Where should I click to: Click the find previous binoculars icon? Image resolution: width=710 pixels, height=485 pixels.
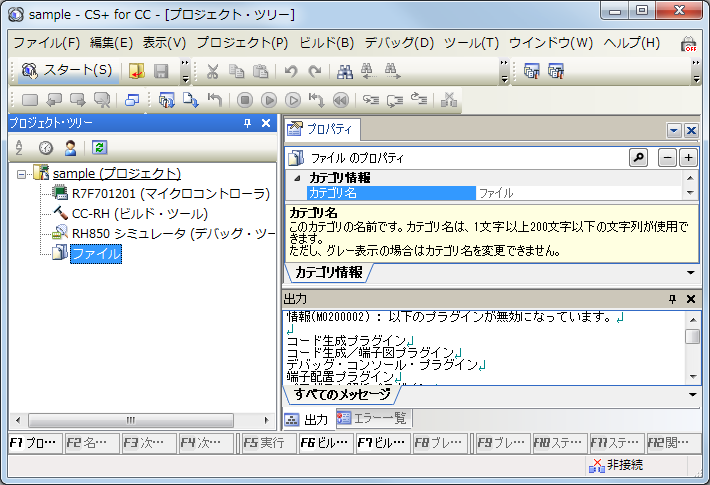click(368, 71)
